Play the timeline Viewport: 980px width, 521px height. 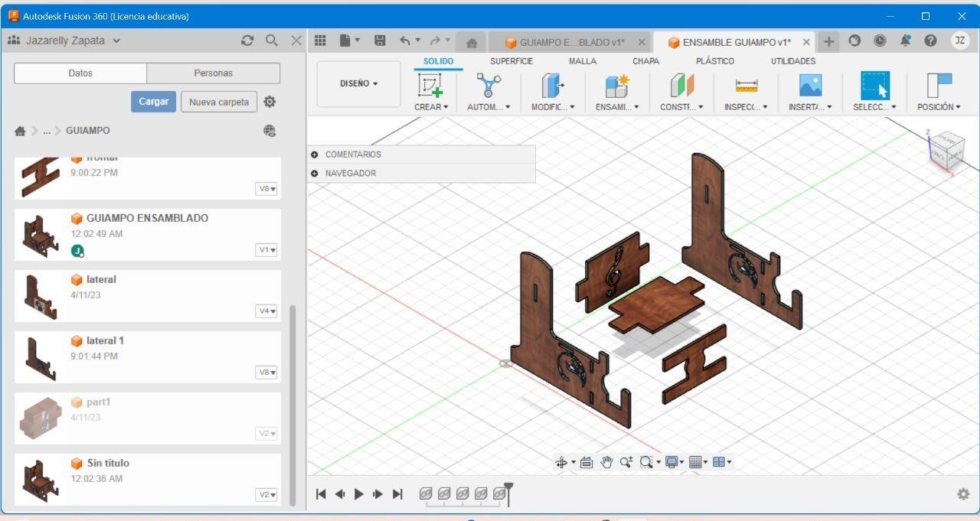pos(359,494)
